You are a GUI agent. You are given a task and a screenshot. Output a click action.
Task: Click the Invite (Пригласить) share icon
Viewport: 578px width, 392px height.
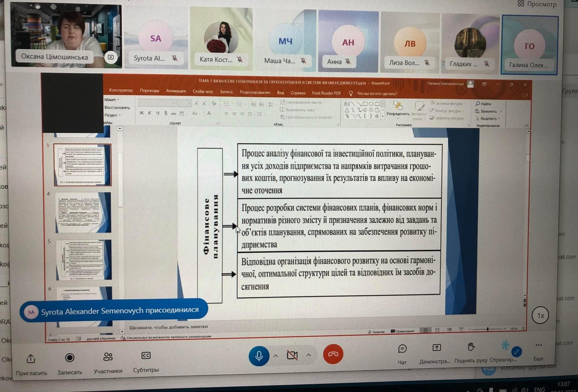pos(31,359)
